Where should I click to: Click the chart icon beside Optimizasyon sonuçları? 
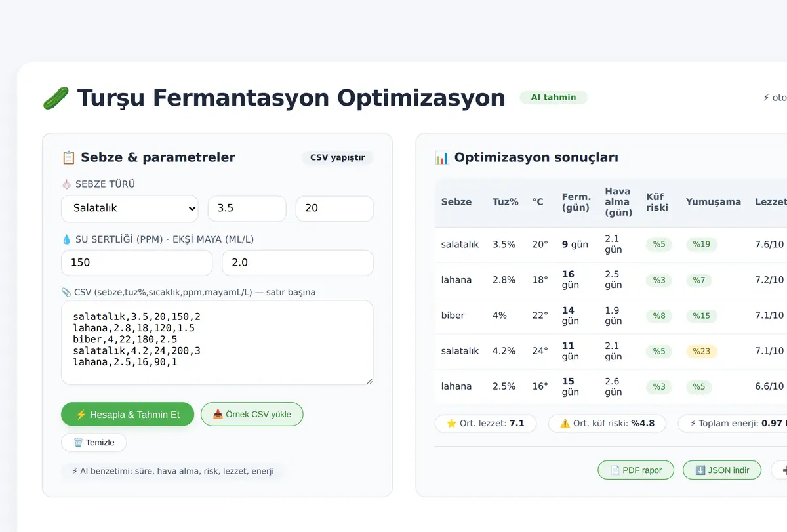pos(441,157)
